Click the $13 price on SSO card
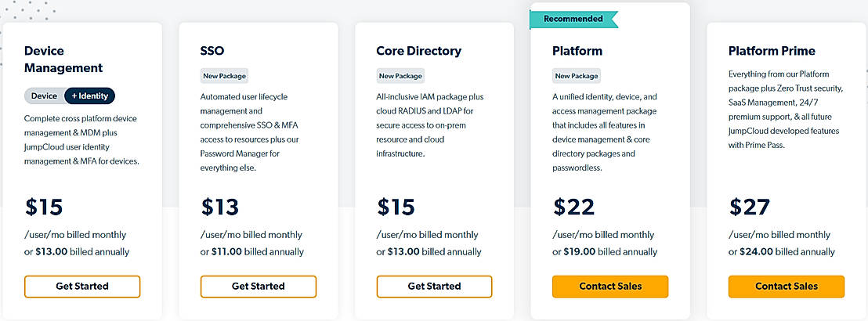 click(220, 207)
